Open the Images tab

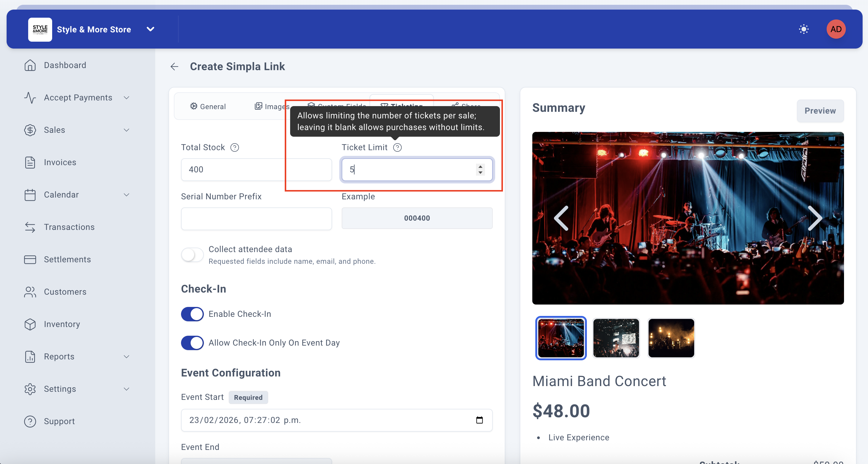272,106
